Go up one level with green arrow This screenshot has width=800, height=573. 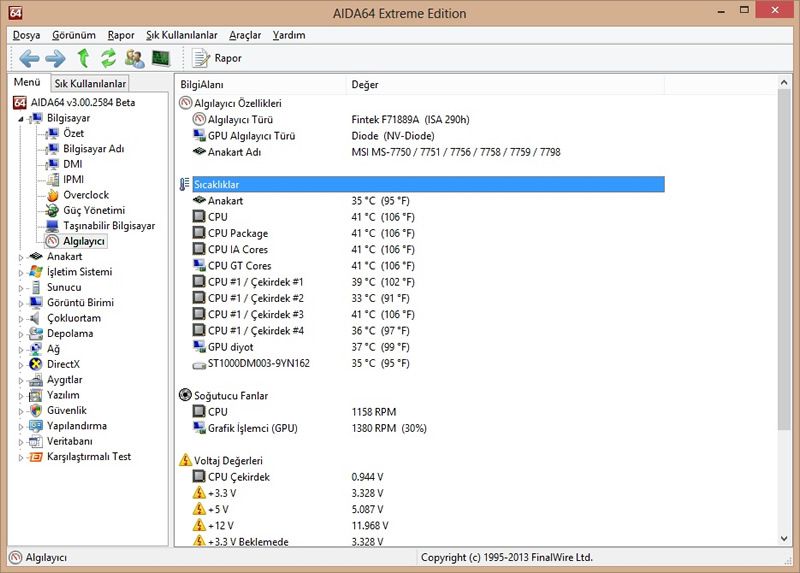(x=83, y=58)
